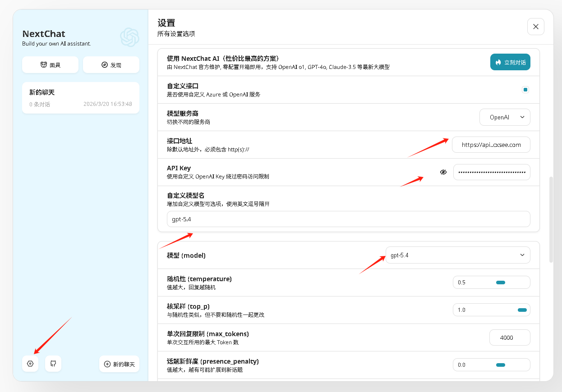This screenshot has height=392, width=562.
Task: Open the Mask (面具) page
Action: 50,65
